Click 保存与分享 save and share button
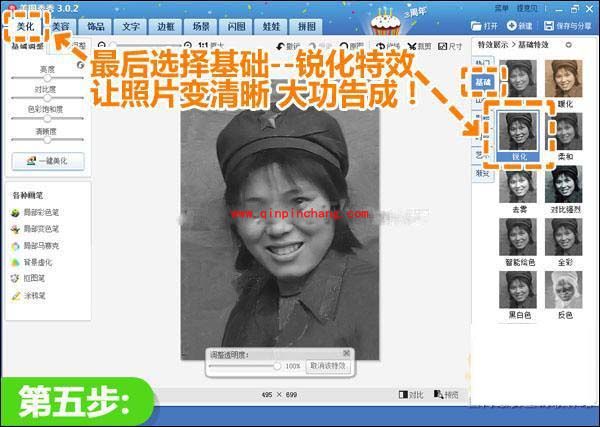The image size is (600, 427). point(567,26)
